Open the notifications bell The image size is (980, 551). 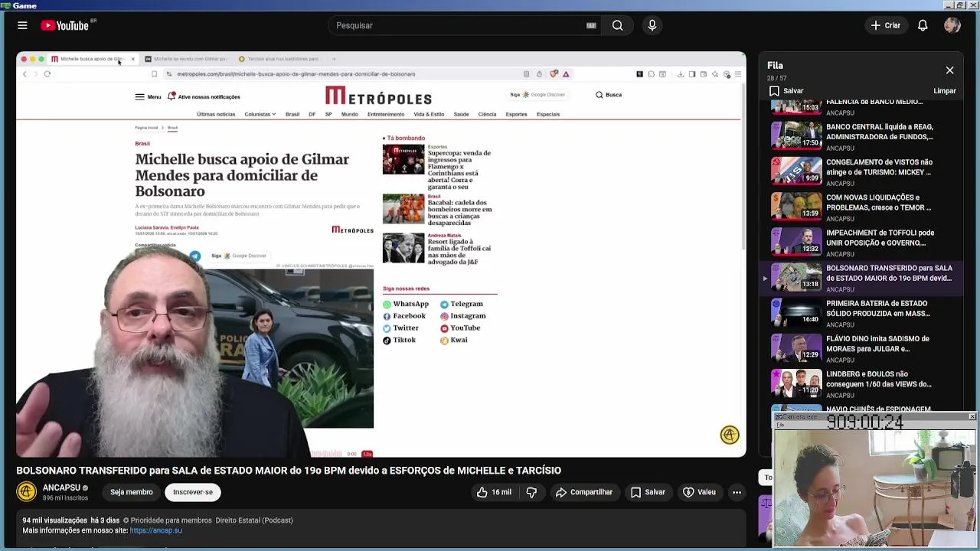click(923, 25)
